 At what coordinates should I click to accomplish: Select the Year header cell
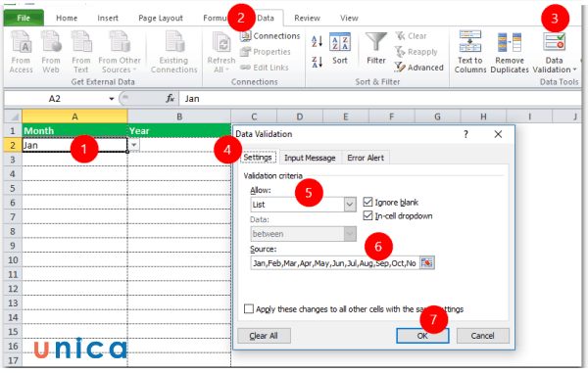[x=179, y=131]
